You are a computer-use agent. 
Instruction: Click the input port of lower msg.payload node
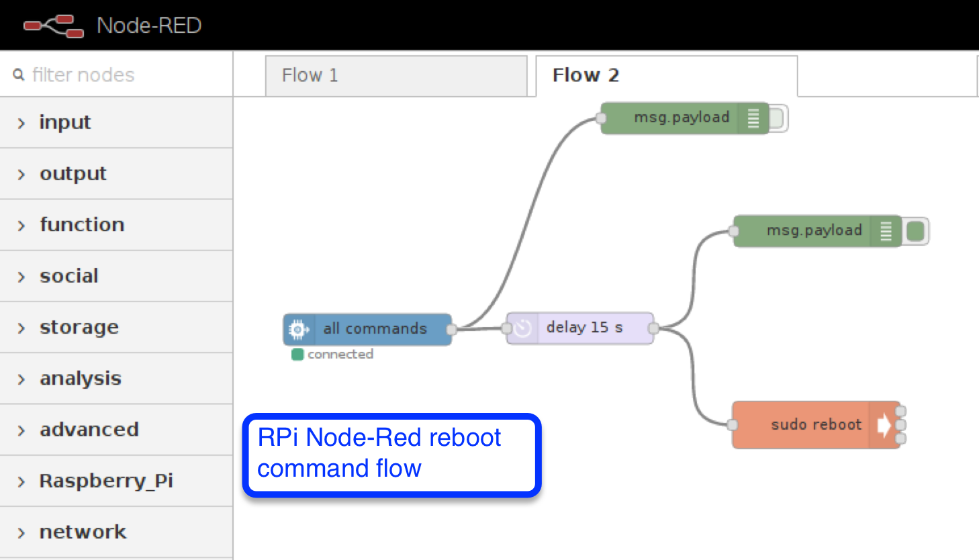pos(734,231)
